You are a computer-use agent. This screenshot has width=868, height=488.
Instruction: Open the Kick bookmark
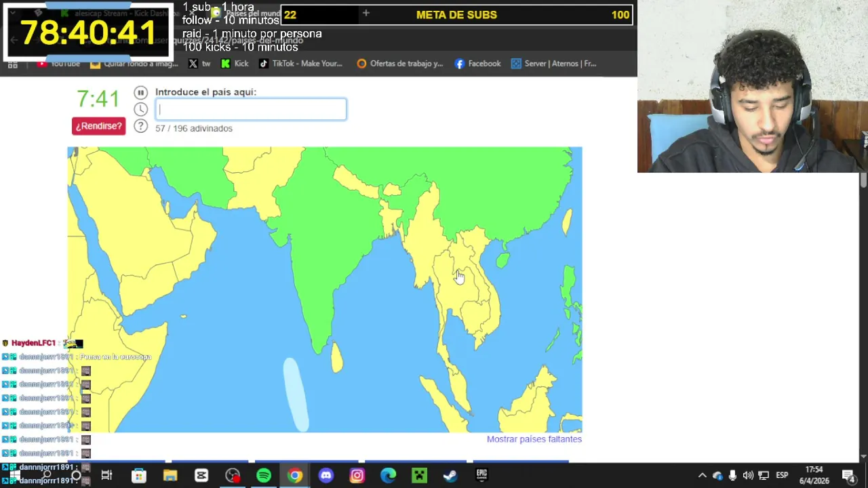235,64
